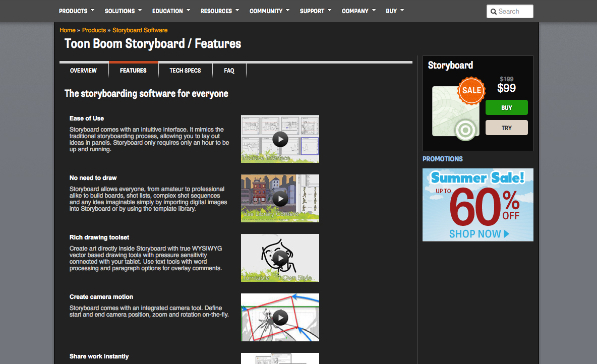597x364 pixels.
Task: Expand the Resources menu arrow
Action: pyautogui.click(x=237, y=10)
